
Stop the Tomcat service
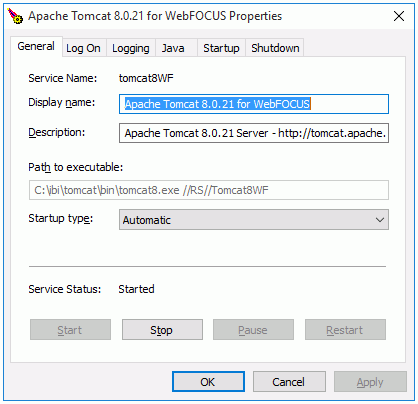pyautogui.click(x=162, y=330)
